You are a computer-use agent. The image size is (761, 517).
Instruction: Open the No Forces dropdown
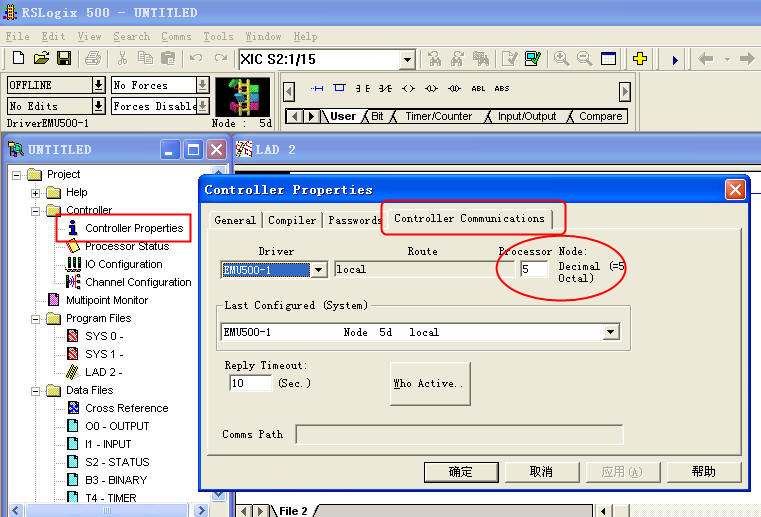coord(203,85)
